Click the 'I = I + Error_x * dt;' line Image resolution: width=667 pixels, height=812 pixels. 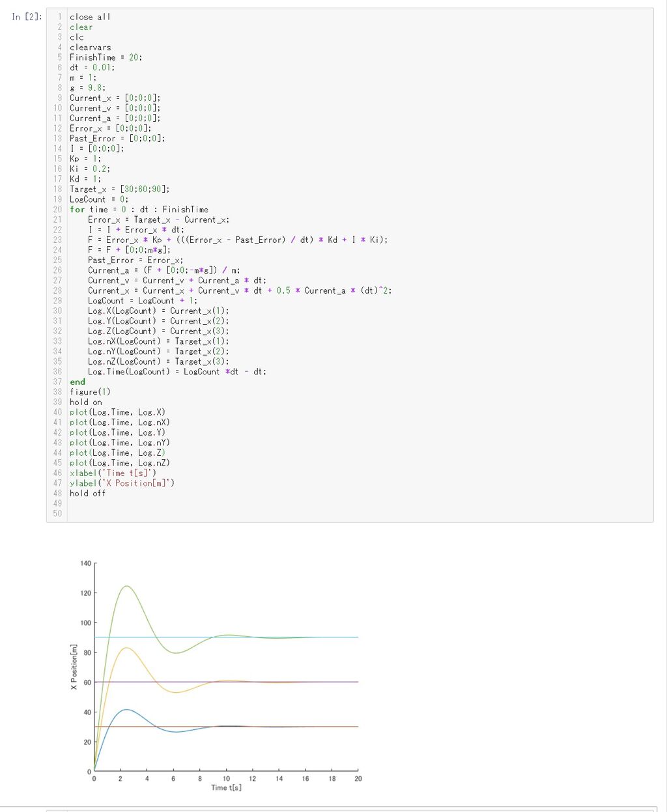136,230
